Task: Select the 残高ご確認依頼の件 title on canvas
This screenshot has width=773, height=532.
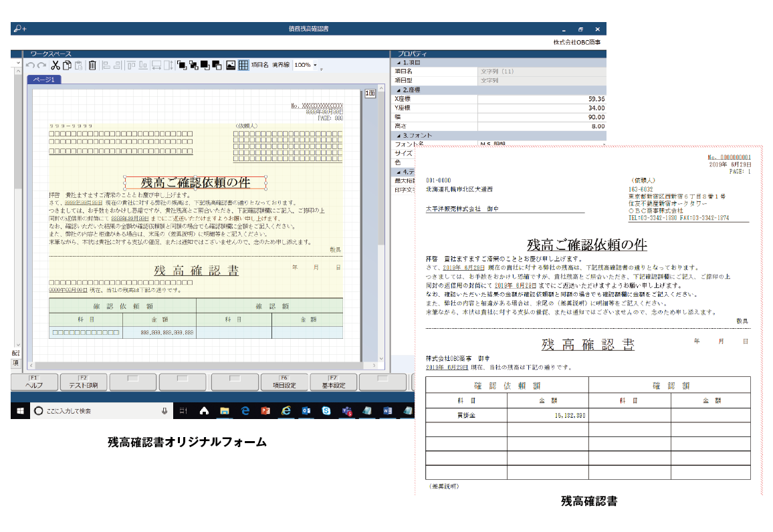Action: (x=196, y=182)
